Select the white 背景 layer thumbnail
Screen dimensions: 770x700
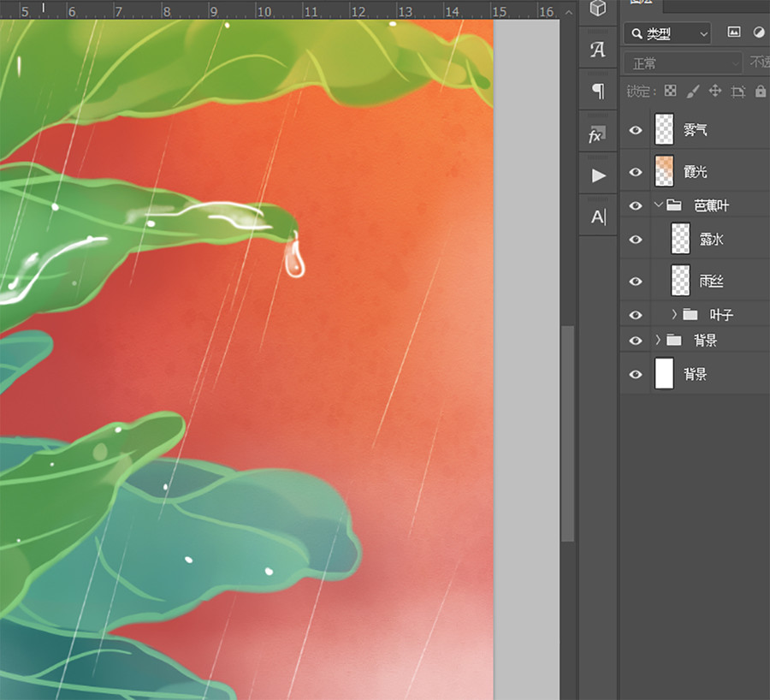664,373
